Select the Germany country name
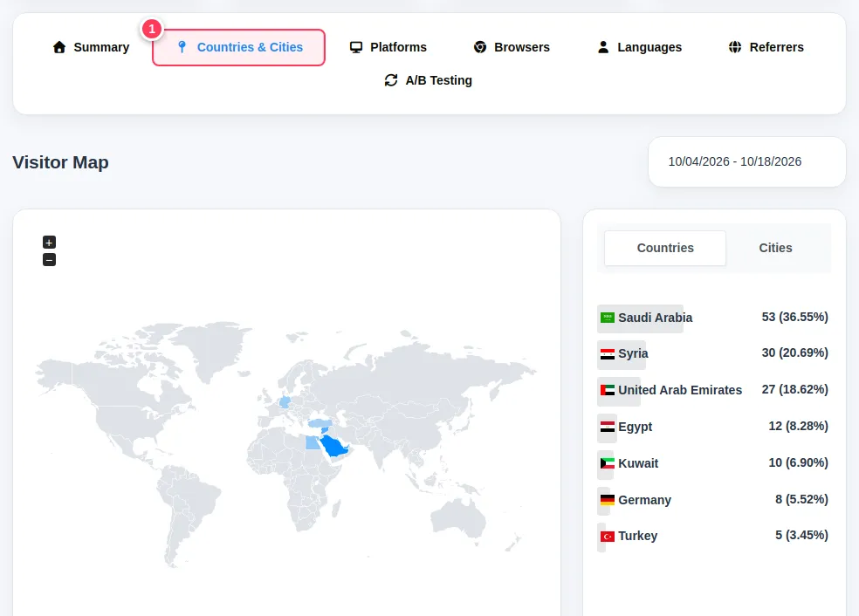The image size is (859, 616). tap(645, 500)
